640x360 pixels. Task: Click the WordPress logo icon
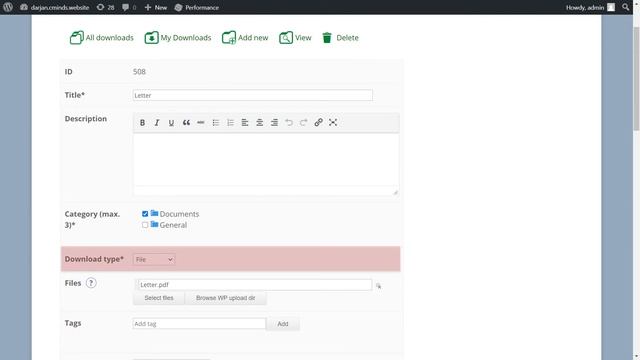click(x=8, y=7)
